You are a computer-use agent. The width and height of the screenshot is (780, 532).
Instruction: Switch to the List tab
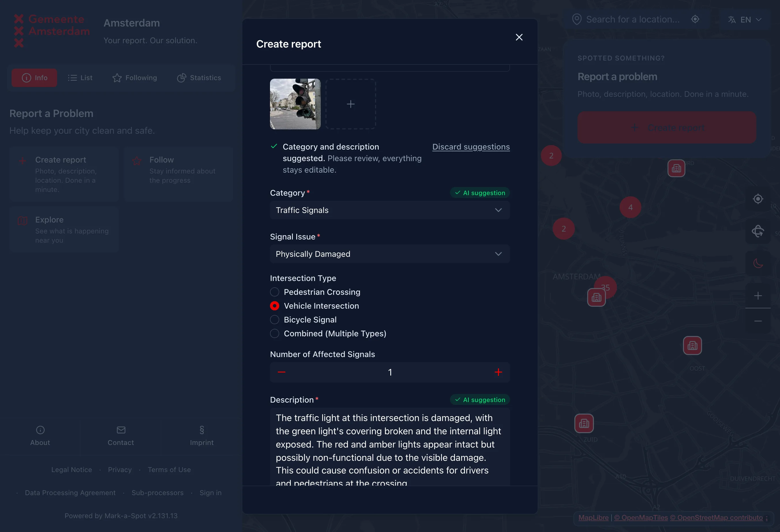(x=80, y=78)
